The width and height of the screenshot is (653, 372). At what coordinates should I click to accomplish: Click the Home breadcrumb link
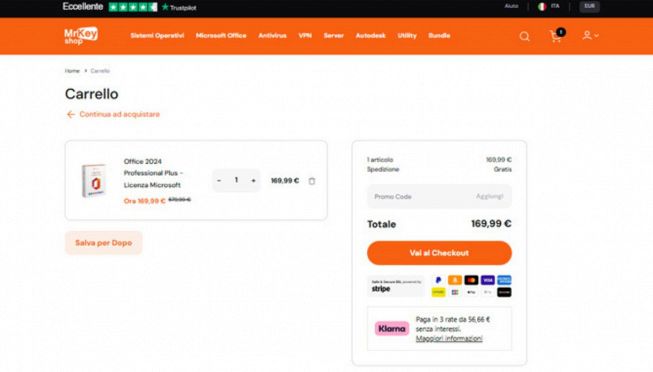(x=72, y=71)
